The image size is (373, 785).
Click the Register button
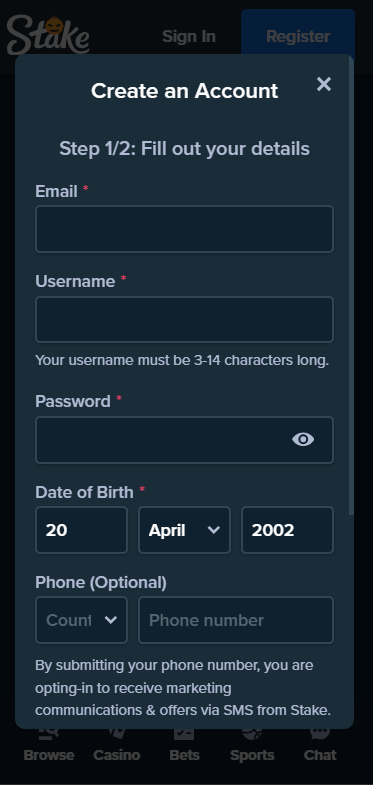coord(298,37)
